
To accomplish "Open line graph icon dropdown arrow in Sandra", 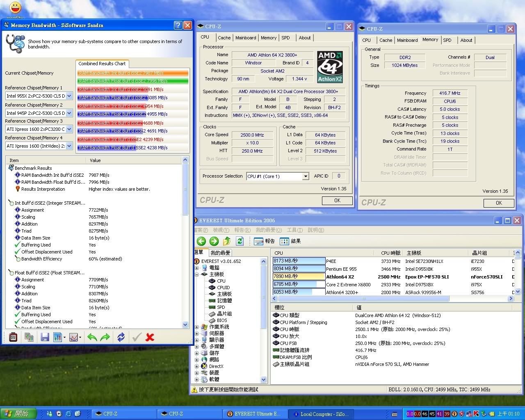I will click(x=80, y=338).
